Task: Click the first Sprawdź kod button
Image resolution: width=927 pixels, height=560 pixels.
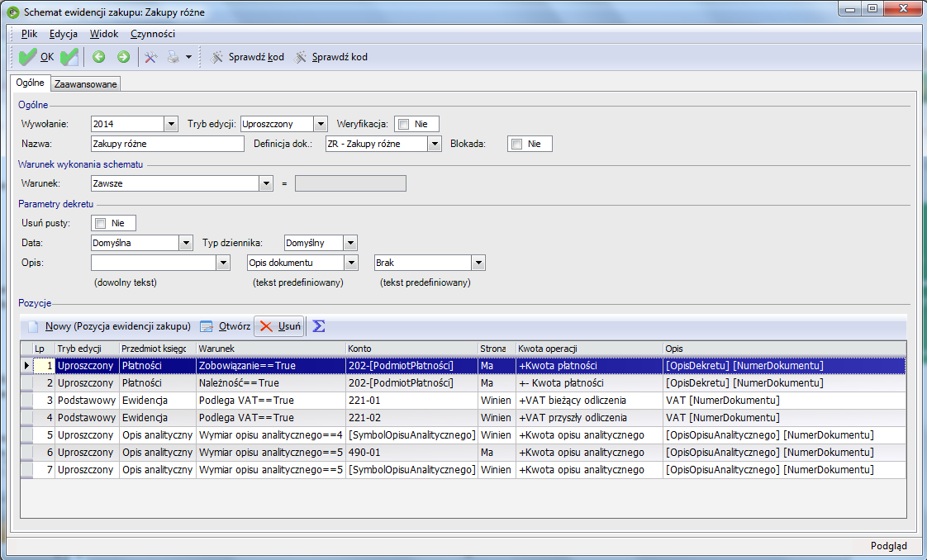Action: click(x=247, y=57)
